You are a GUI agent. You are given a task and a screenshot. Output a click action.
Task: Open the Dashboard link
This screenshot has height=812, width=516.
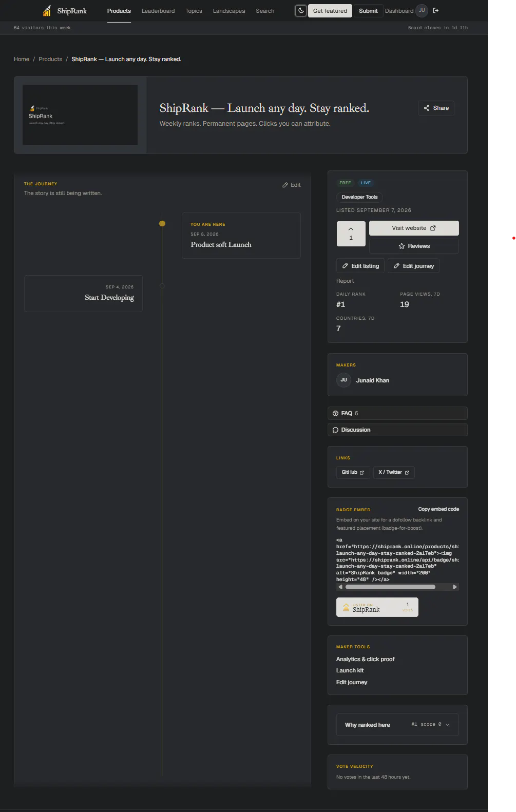tap(399, 11)
